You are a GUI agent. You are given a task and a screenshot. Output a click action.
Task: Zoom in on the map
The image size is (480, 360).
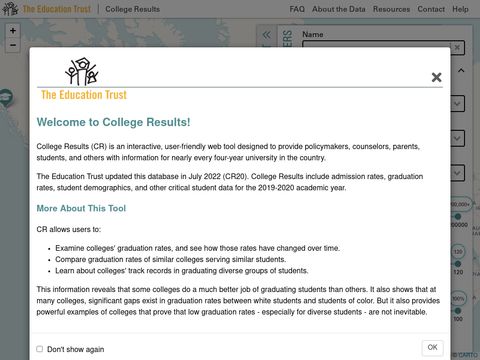(x=13, y=31)
